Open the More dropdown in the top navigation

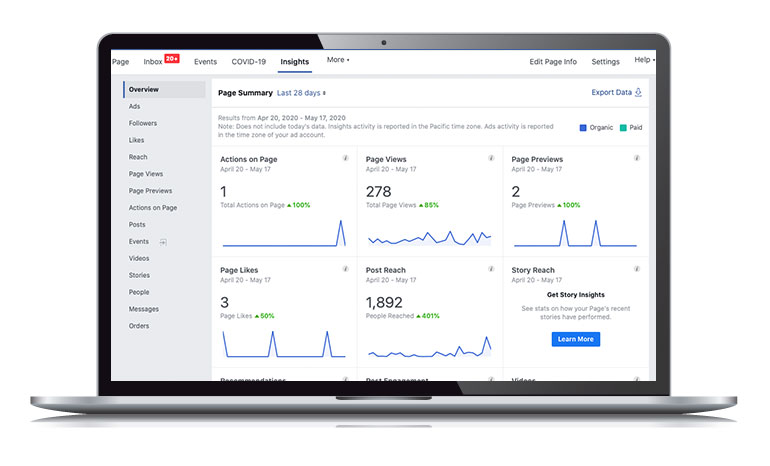(337, 61)
